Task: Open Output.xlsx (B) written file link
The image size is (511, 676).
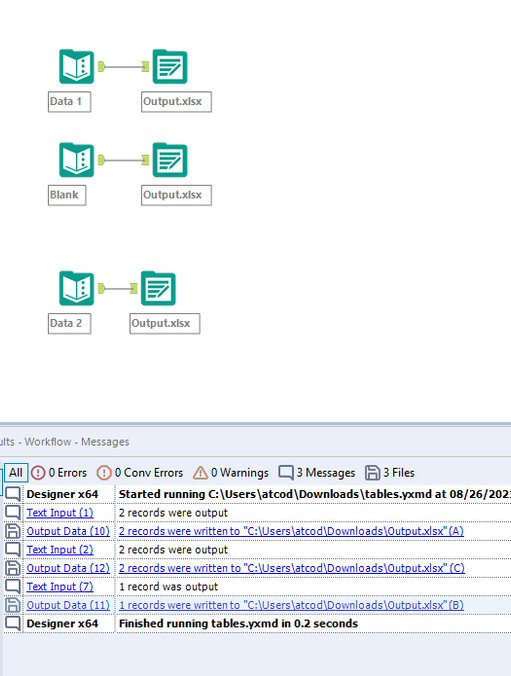Action: (x=292, y=605)
